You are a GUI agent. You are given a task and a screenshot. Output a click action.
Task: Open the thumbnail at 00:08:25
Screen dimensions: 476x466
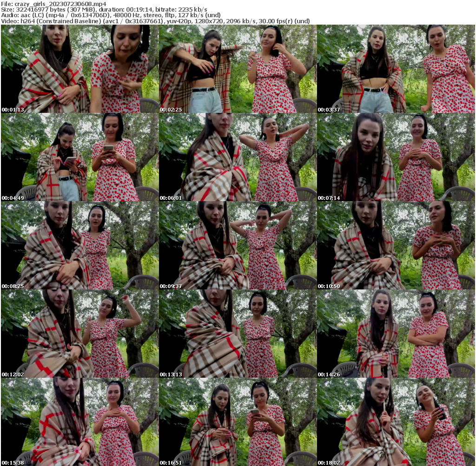tap(80, 245)
